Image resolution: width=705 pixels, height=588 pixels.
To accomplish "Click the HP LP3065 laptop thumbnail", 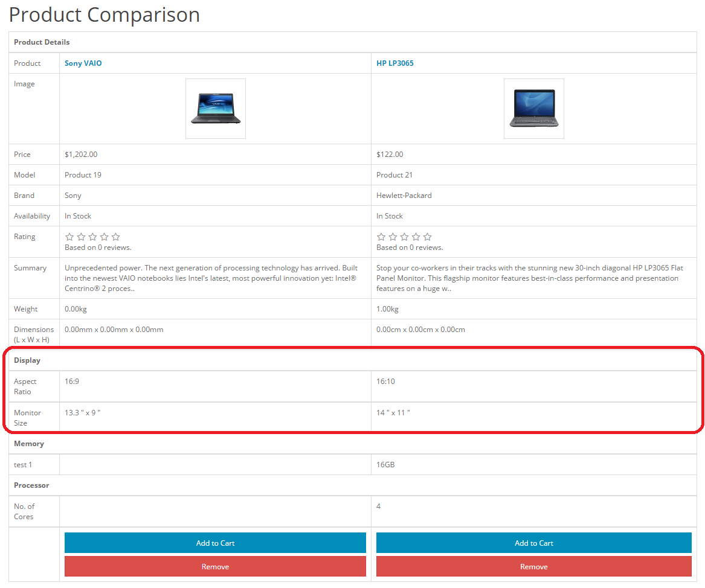I will coord(533,109).
